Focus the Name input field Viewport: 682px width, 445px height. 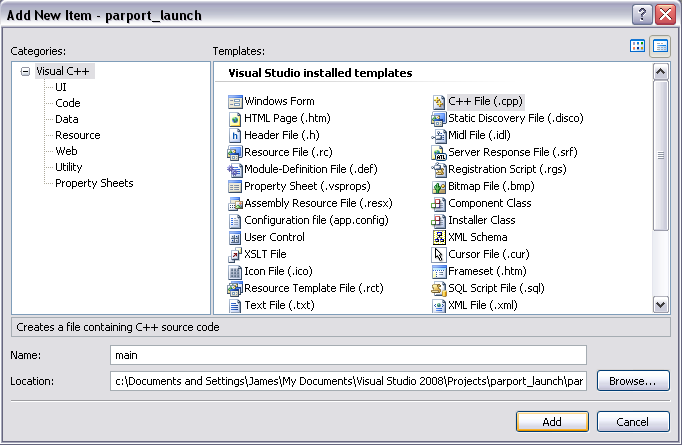coord(348,355)
